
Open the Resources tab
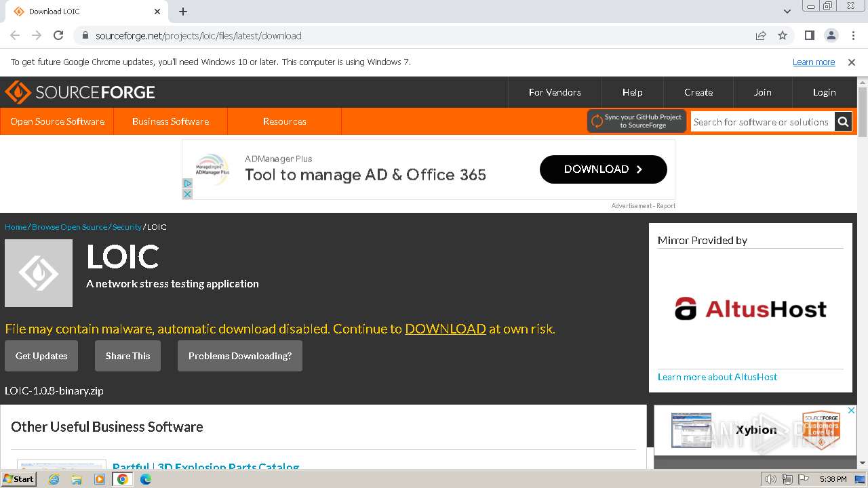284,121
